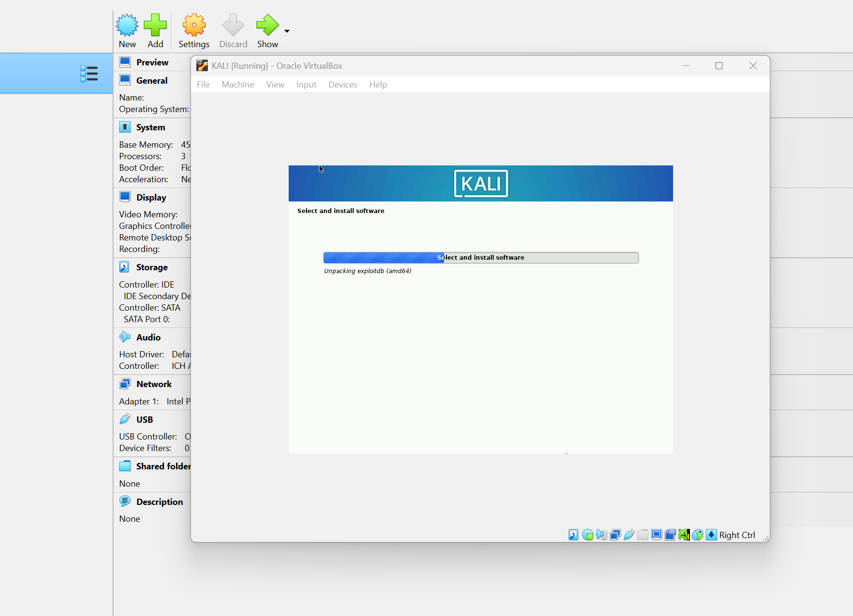Image resolution: width=853 pixels, height=616 pixels.
Task: Click the Display section monitor icon
Action: (125, 197)
